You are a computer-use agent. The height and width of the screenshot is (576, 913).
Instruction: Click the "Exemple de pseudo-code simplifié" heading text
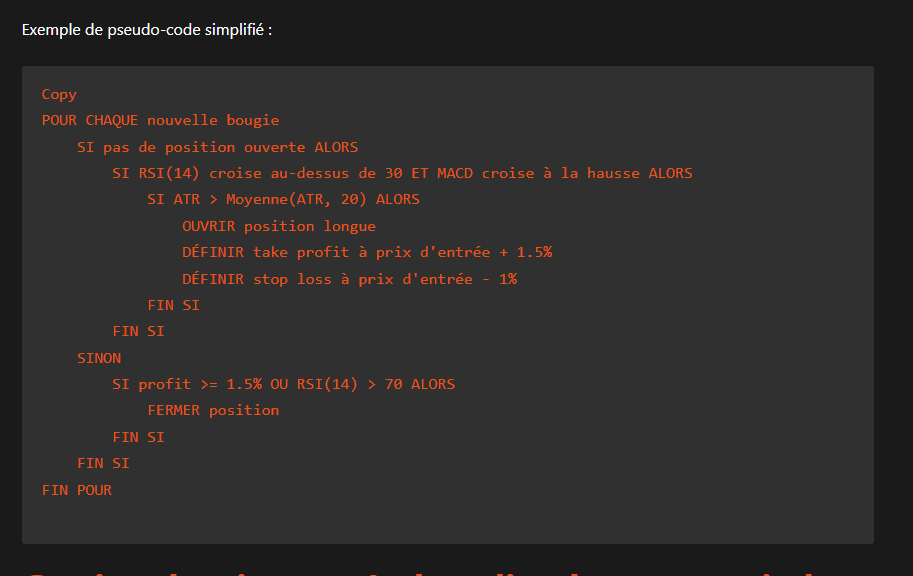point(146,29)
